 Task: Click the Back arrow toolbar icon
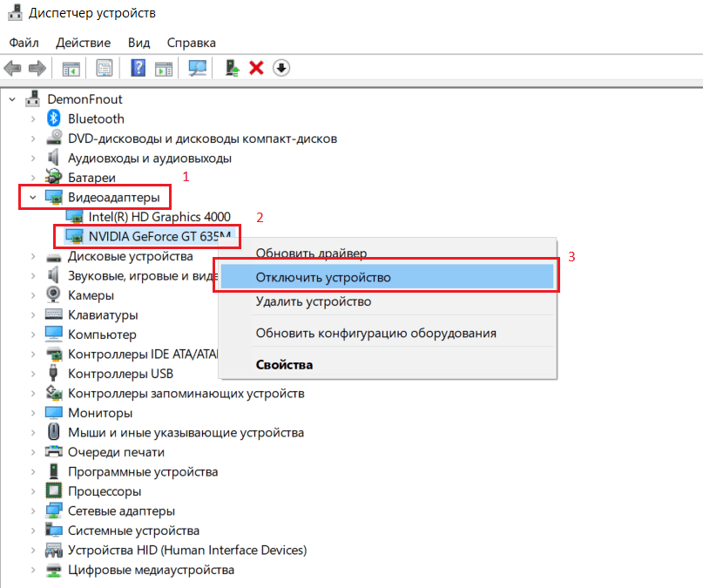(x=12, y=68)
